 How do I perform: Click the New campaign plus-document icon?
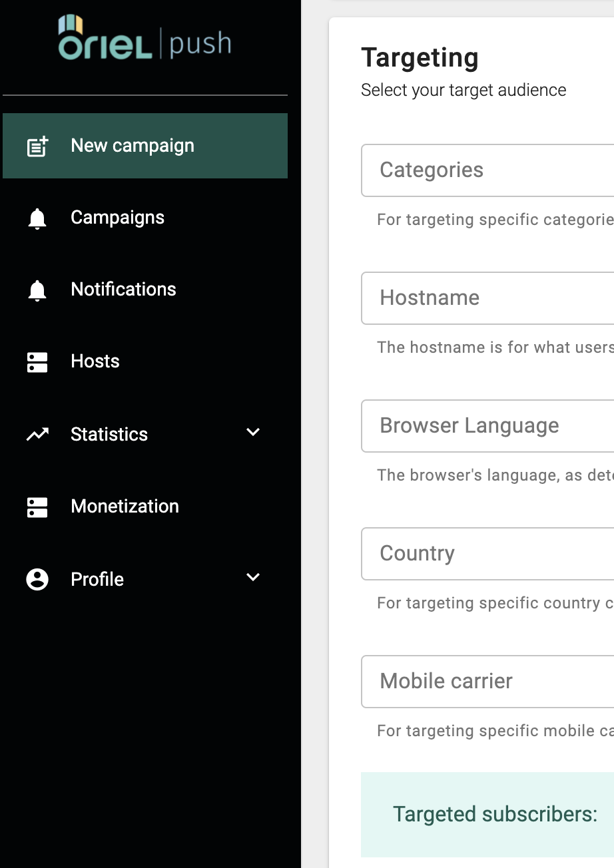coord(37,146)
